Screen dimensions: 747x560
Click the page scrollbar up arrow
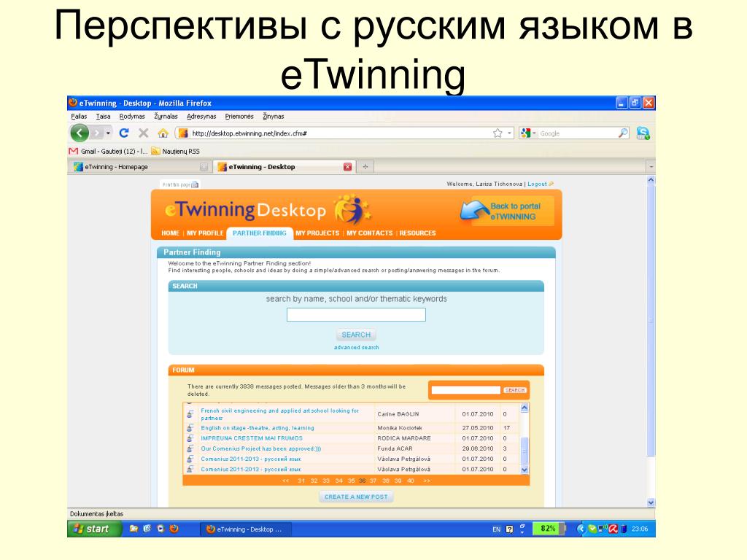651,180
